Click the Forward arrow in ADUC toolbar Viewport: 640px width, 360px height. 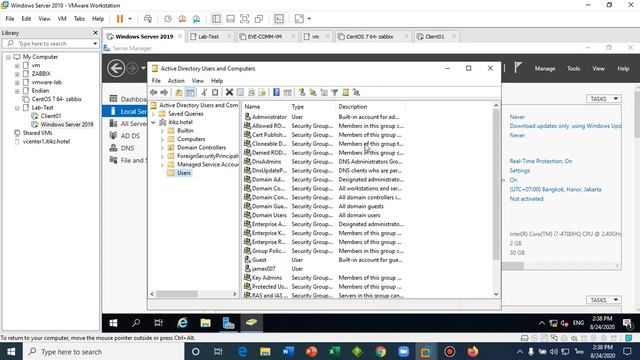tap(164, 93)
